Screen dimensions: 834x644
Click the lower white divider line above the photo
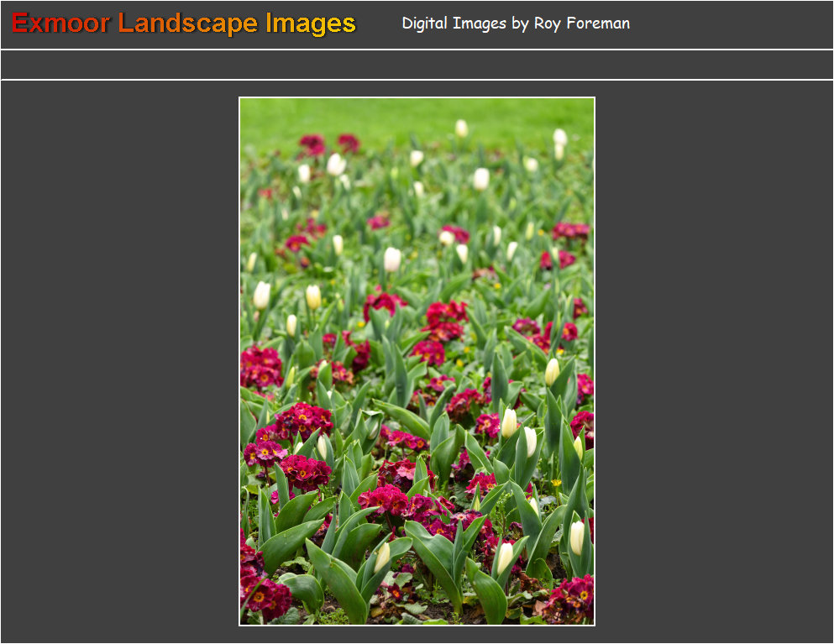click(417, 80)
